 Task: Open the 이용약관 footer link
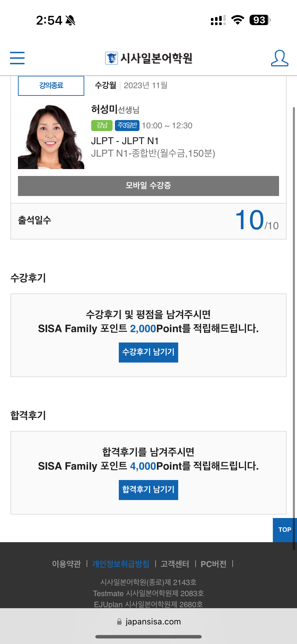click(x=66, y=564)
